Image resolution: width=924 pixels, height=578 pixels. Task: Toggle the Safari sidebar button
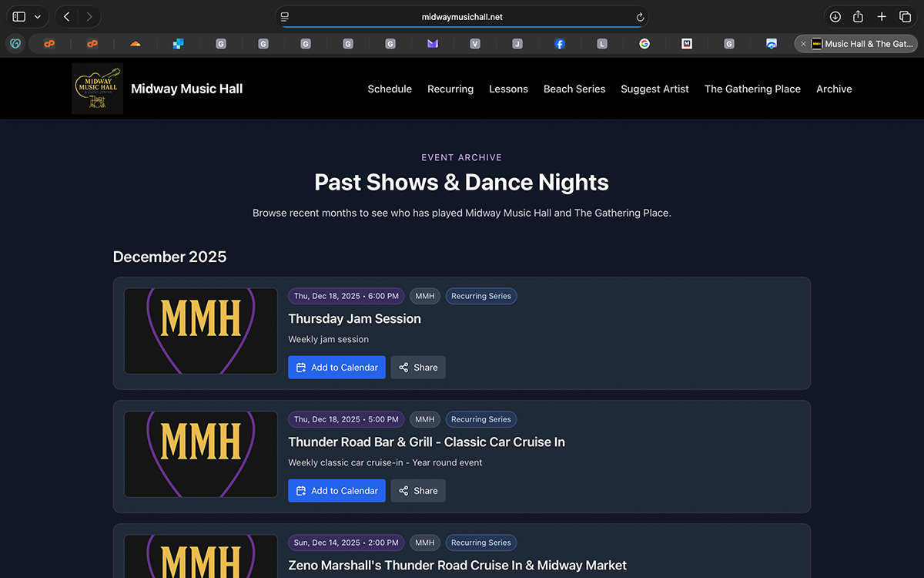tap(19, 16)
